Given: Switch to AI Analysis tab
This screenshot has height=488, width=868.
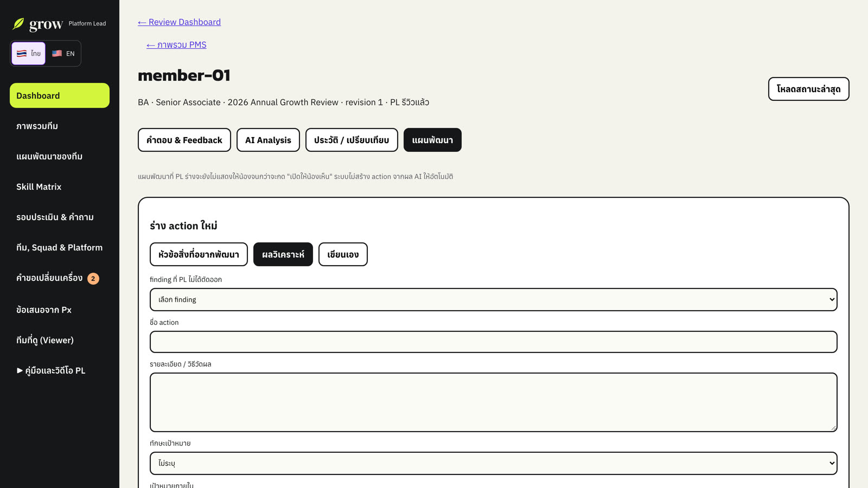Looking at the screenshot, I should (x=268, y=140).
